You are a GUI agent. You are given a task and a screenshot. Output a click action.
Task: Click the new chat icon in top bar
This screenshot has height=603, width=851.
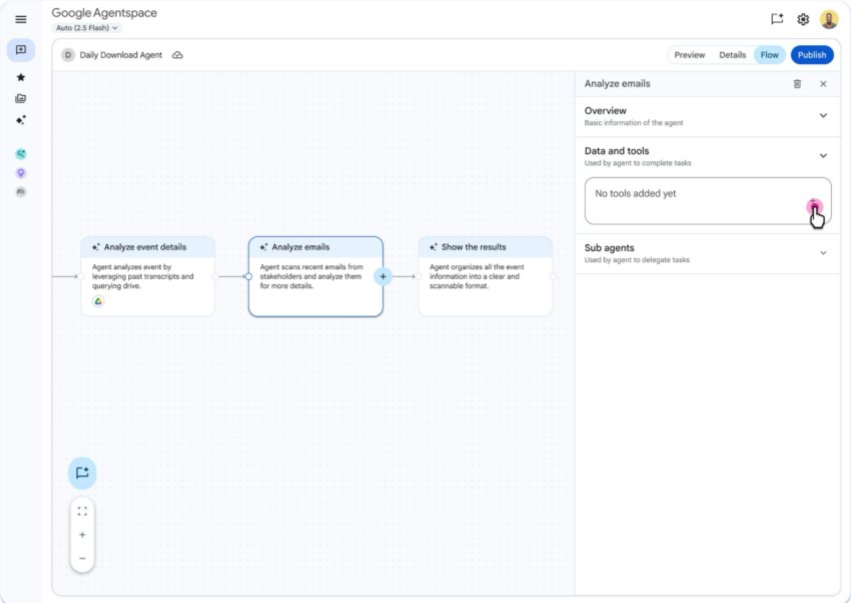tap(777, 20)
